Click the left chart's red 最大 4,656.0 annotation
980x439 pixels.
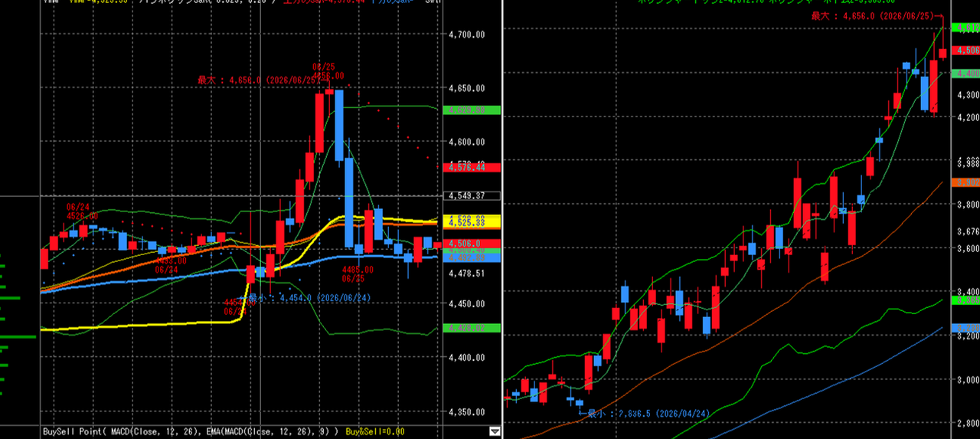click(x=262, y=80)
